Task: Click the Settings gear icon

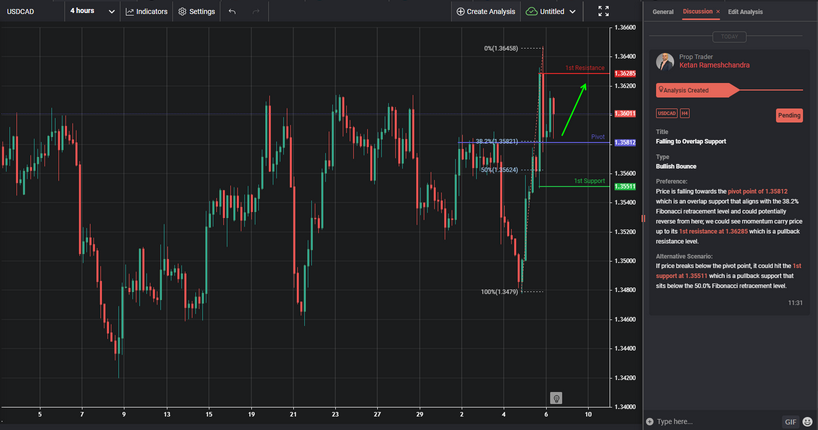Action: tap(182, 11)
